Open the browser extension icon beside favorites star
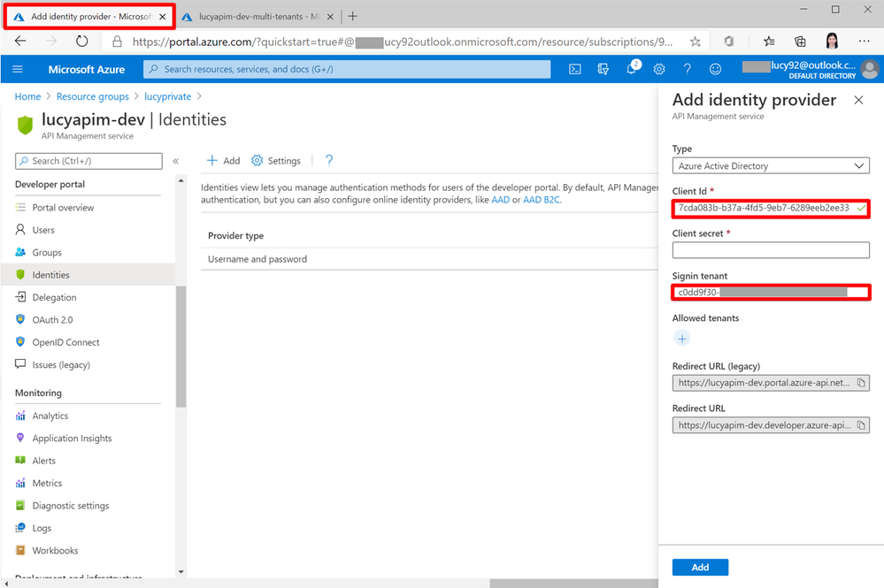This screenshot has height=588, width=884. pyautogui.click(x=729, y=41)
